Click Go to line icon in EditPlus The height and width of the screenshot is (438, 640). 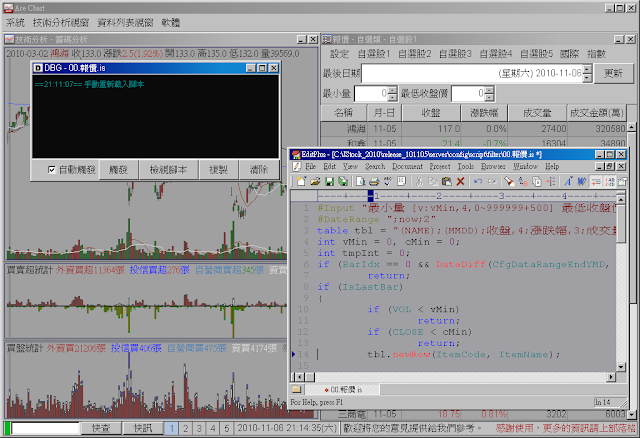(x=551, y=181)
